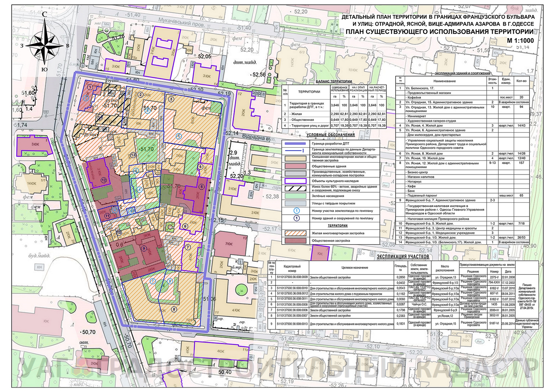555x392 pixels.
Task: Click building marker 2 near the top
Action: coord(140,95)
